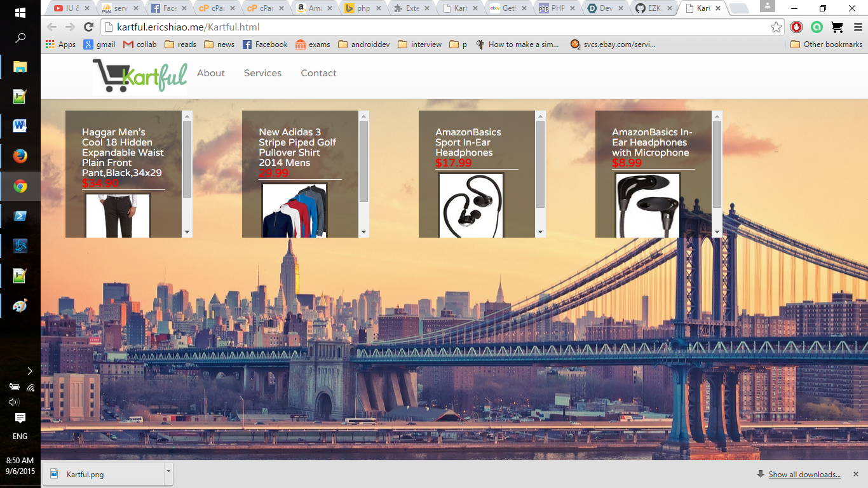Viewport: 868px width, 488px height.
Task: Click the red Adblock extension icon
Action: [x=796, y=27]
